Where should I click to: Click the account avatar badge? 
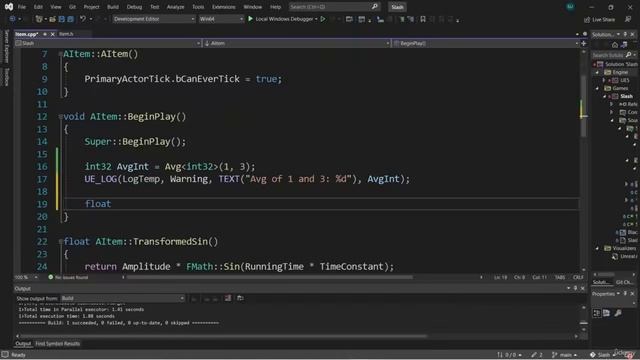570,7
